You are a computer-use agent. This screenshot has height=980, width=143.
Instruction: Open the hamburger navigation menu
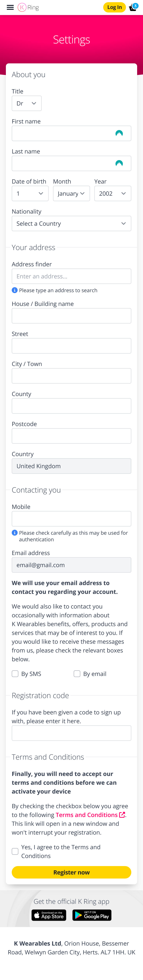[10, 7]
